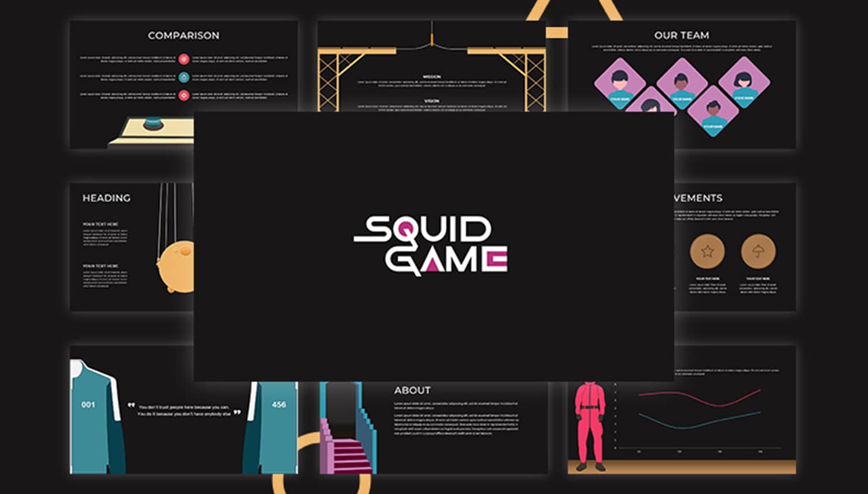The image size is (868, 494).
Task: Click the umbrella dalgona cookie badge
Action: [759, 251]
